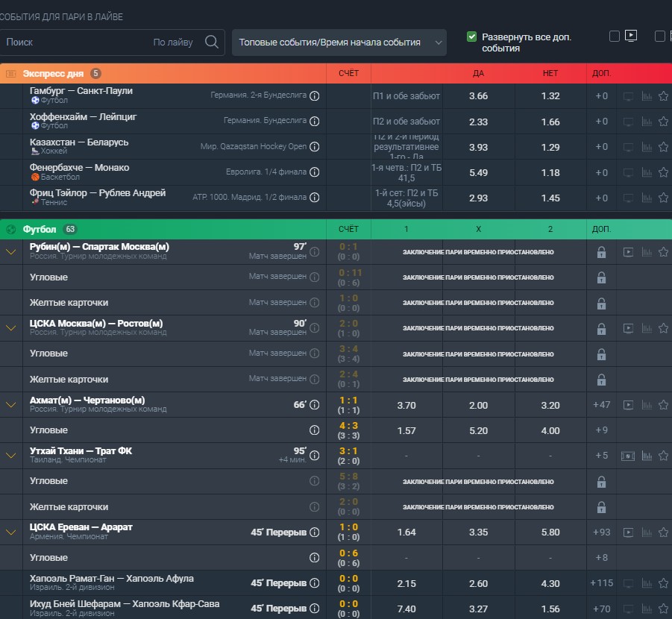The height and width of the screenshot is (619, 672).
Task: Collapse Ахмат(м) — Чертаново(м) sub-events chevron
Action: click(x=11, y=405)
